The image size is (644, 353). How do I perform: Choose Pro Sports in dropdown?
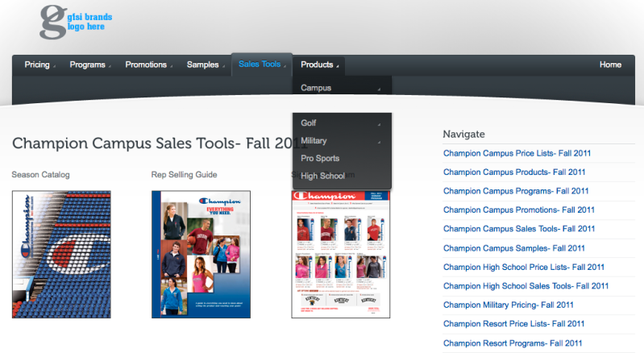tap(342, 159)
